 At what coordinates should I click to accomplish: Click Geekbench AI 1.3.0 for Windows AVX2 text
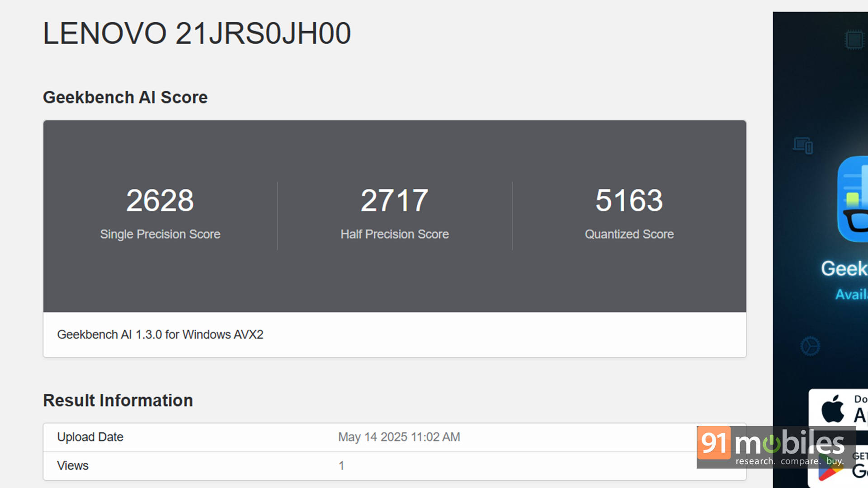click(160, 334)
